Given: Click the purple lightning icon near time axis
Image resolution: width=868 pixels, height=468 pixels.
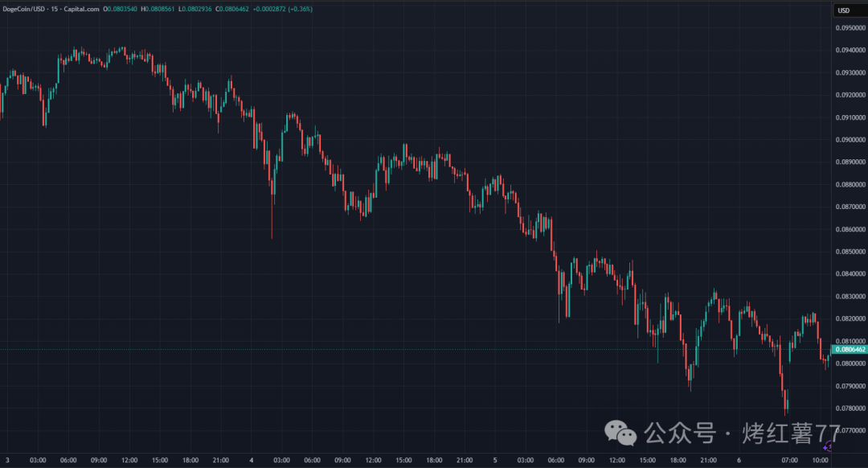Looking at the screenshot, I should tap(827, 446).
